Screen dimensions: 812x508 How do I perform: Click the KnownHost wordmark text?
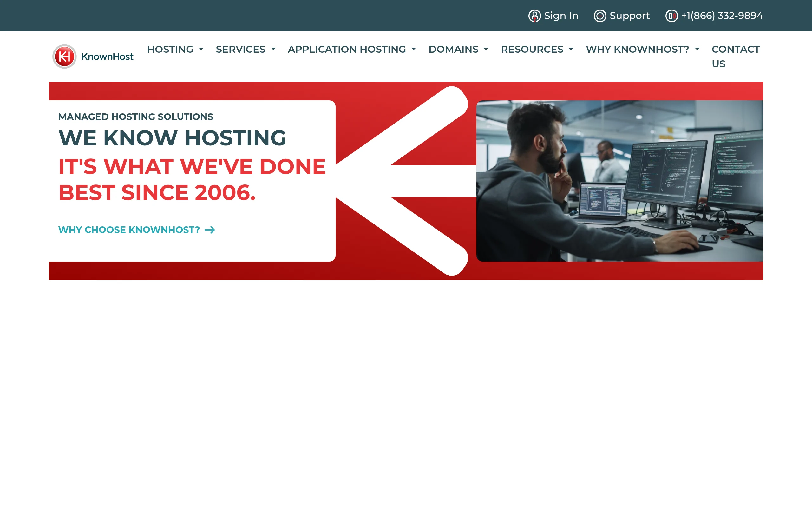click(x=108, y=57)
